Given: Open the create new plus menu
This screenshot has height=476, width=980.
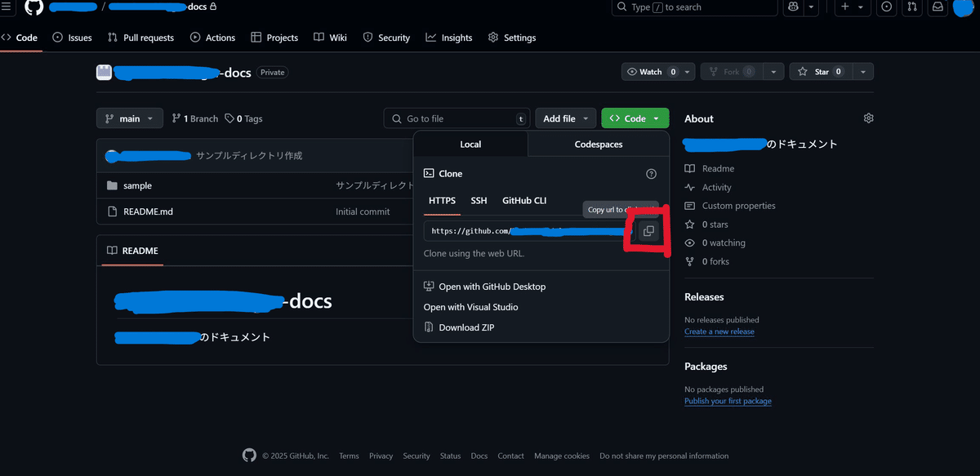Looking at the screenshot, I should tap(852, 7).
